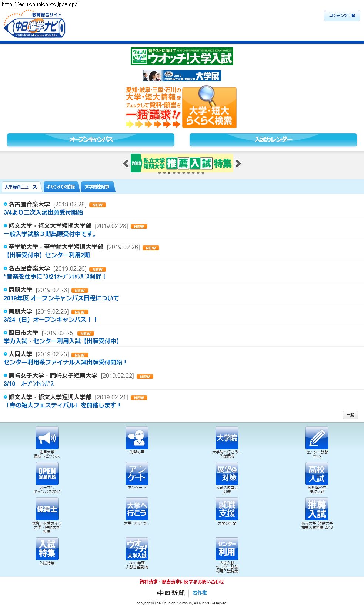Viewport: 364px width, 605px height.
Task: Advance carousel with right chevron arrow
Action: 238,163
